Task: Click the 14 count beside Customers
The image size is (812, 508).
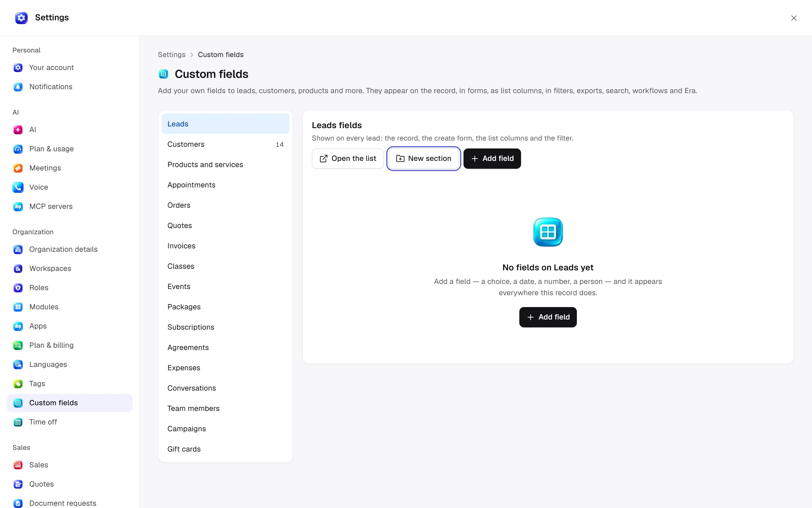Action: [279, 144]
